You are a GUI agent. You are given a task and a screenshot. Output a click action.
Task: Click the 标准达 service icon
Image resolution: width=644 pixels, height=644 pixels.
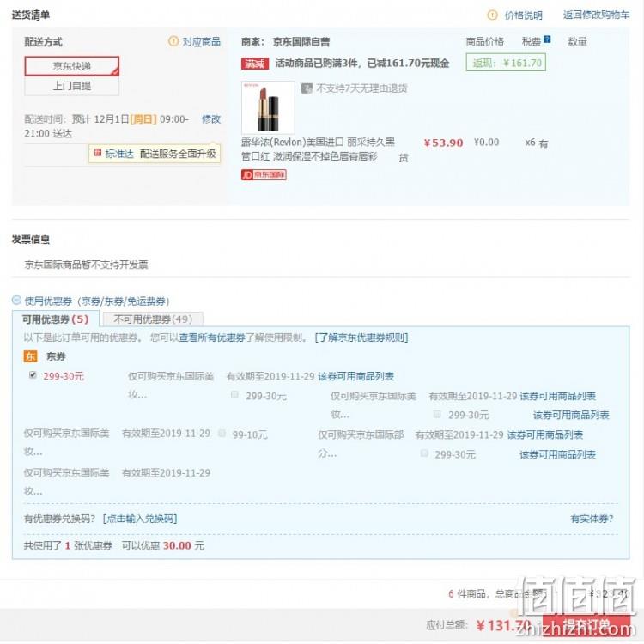click(x=97, y=153)
